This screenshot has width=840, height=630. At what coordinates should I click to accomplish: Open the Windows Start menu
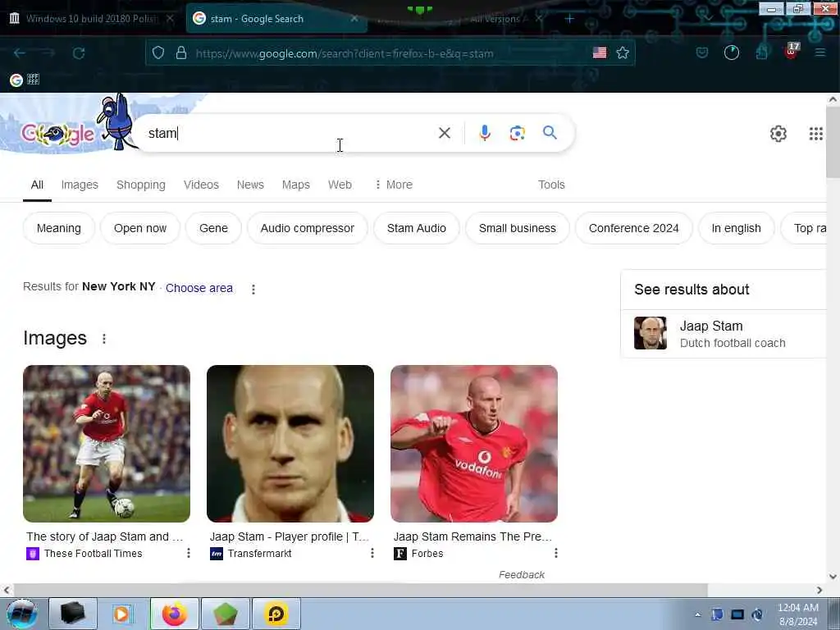coord(22,614)
